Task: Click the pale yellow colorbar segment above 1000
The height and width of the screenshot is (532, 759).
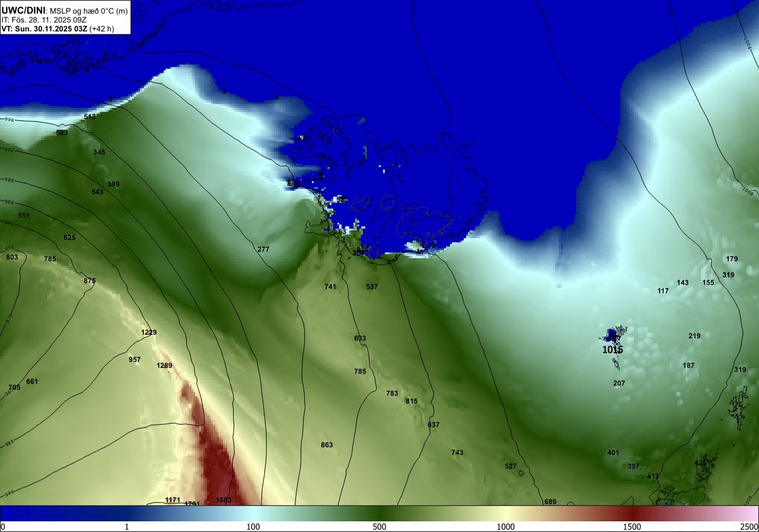Action: [506, 513]
